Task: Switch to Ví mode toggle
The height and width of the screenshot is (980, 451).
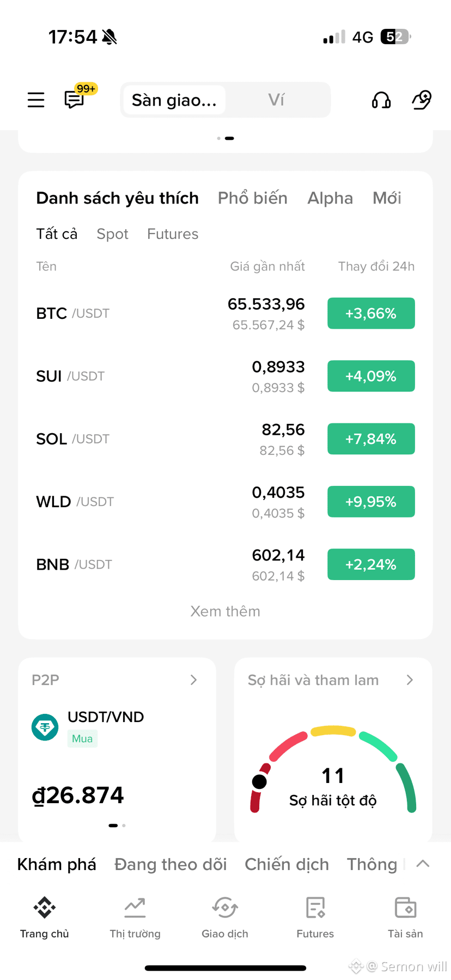Action: 276,100
